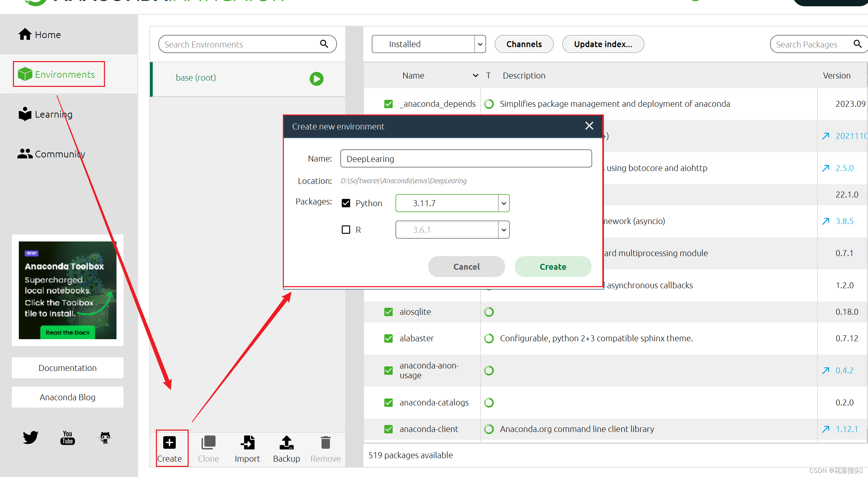
Task: Toggle the aiosqlite package checkbox
Action: pyautogui.click(x=388, y=312)
